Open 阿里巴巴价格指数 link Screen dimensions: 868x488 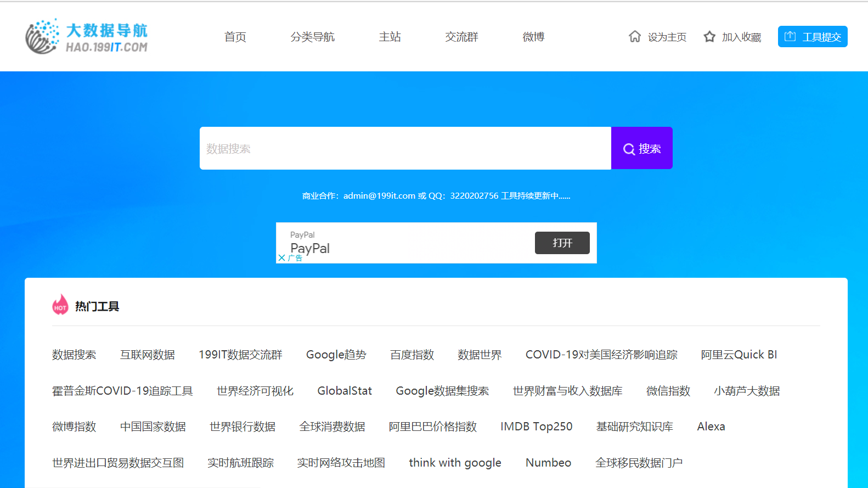pos(433,427)
